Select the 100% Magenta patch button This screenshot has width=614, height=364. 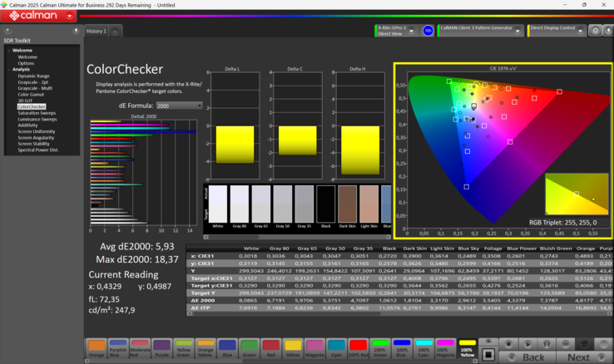[445, 348]
